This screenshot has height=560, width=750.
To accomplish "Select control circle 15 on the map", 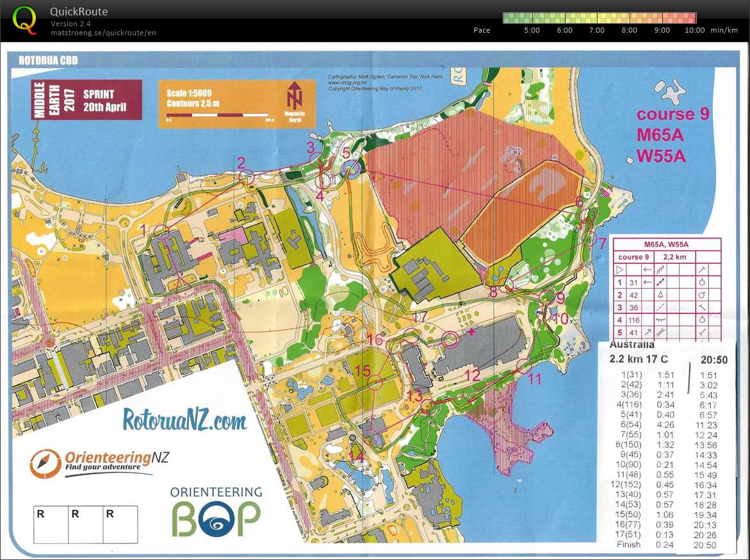I will [x=375, y=383].
